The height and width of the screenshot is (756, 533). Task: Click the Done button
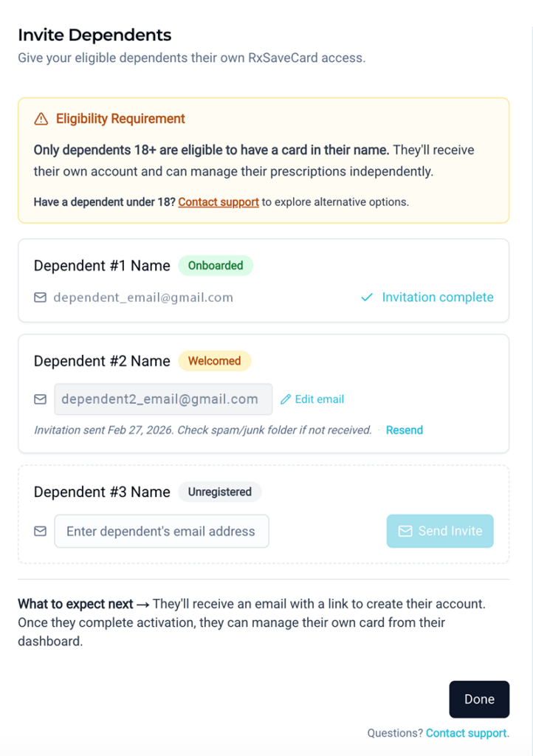pyautogui.click(x=479, y=699)
